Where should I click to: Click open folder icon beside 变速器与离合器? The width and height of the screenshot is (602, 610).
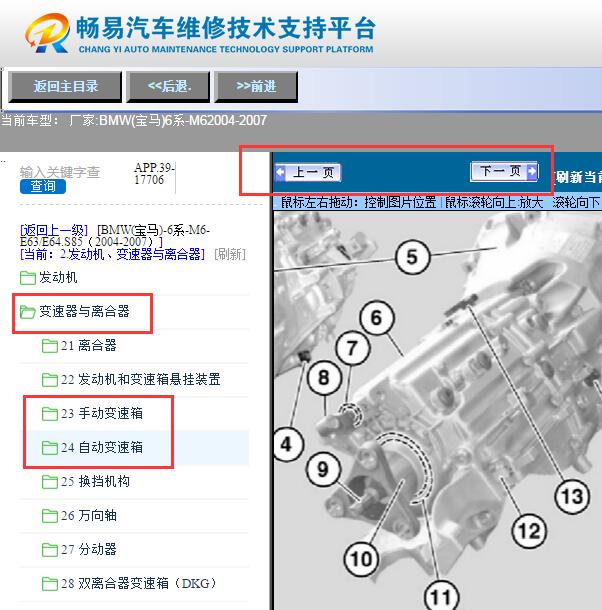pyautogui.click(x=28, y=312)
